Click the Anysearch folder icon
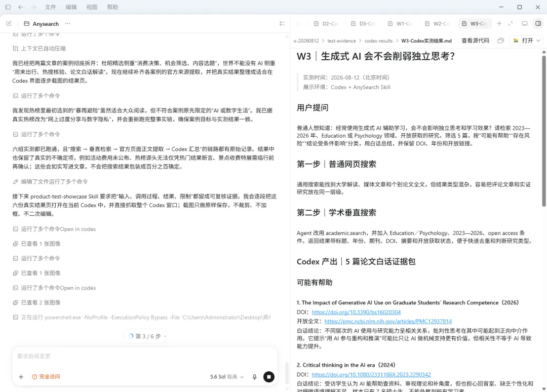Viewport: 547px width, 392px height. pos(26,24)
